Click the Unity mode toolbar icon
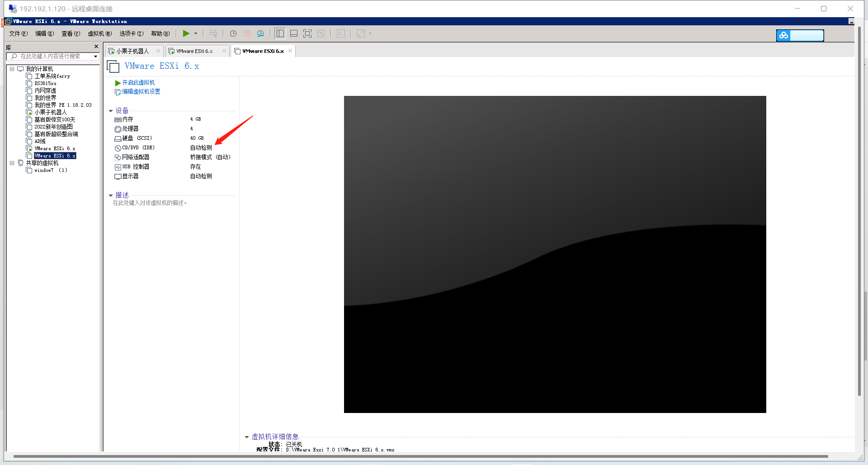 (321, 33)
